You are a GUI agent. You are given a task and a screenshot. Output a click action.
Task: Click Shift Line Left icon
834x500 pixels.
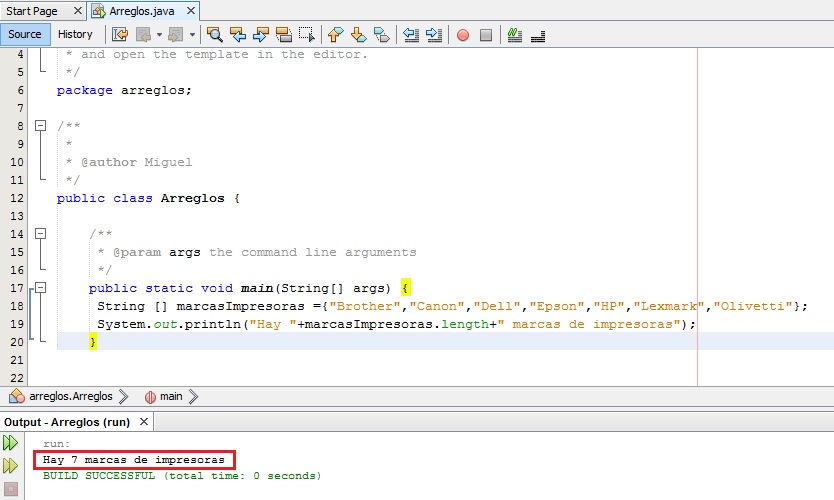[411, 35]
